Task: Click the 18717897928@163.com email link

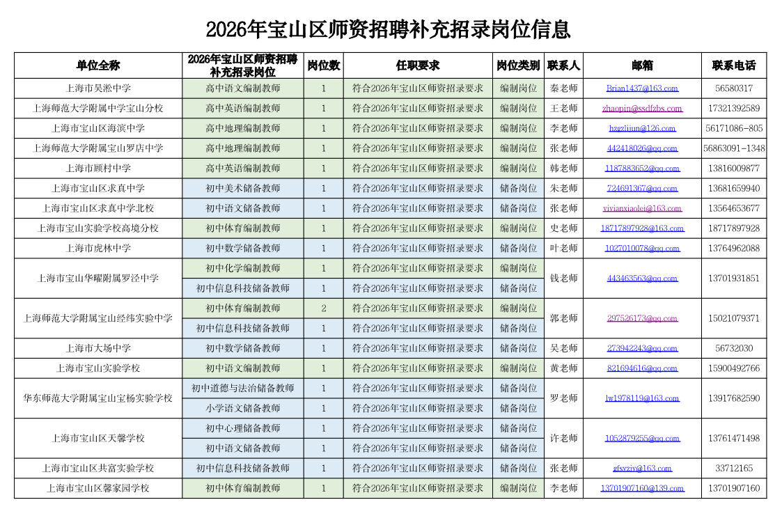Action: [642, 228]
